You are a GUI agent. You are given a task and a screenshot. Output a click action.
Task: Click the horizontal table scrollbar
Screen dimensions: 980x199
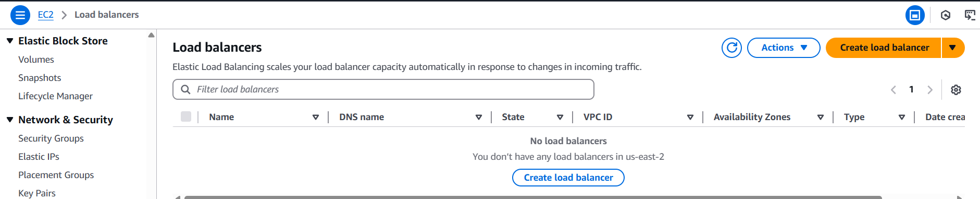pos(532,197)
